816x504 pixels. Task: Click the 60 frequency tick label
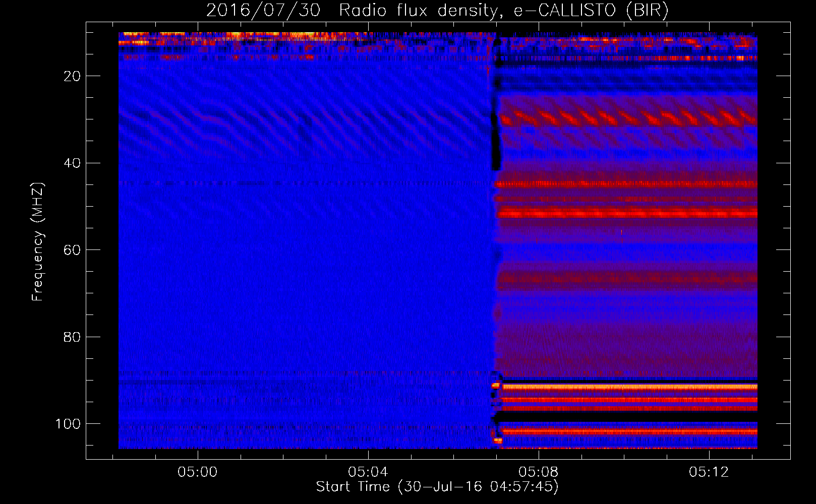pyautogui.click(x=73, y=250)
